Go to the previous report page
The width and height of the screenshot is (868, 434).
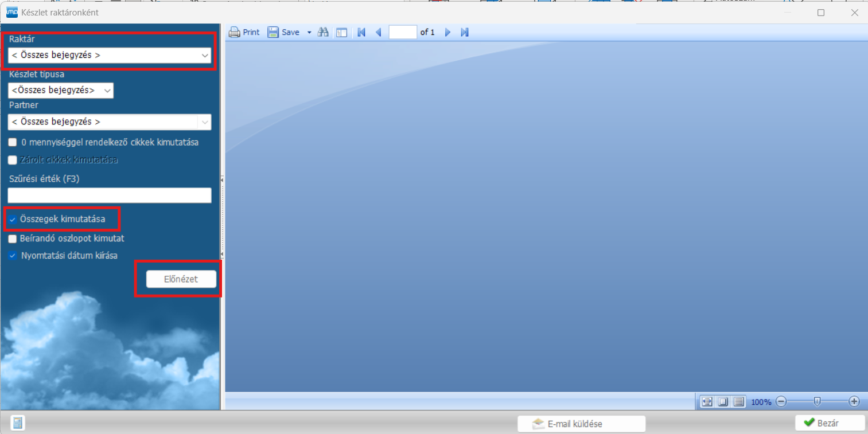[x=378, y=32]
